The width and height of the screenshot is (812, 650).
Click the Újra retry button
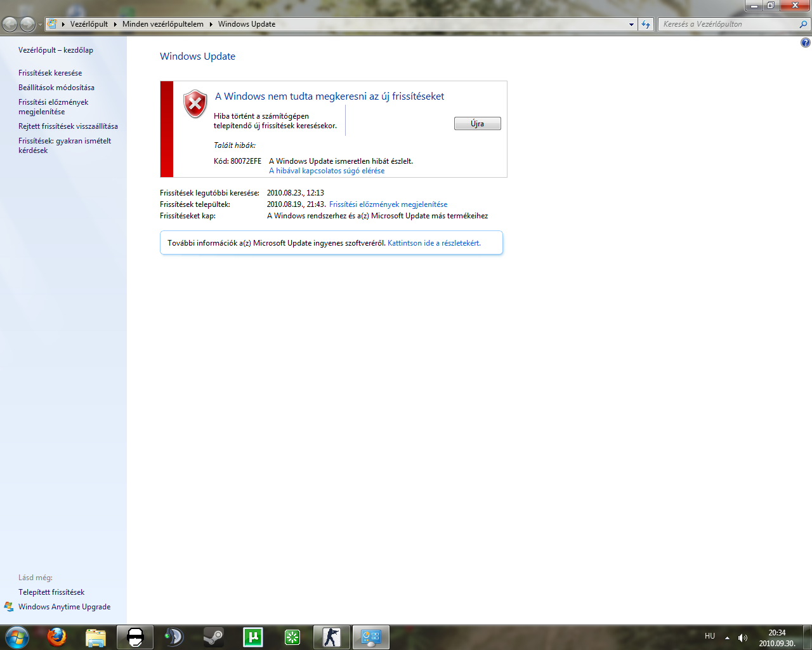(477, 124)
